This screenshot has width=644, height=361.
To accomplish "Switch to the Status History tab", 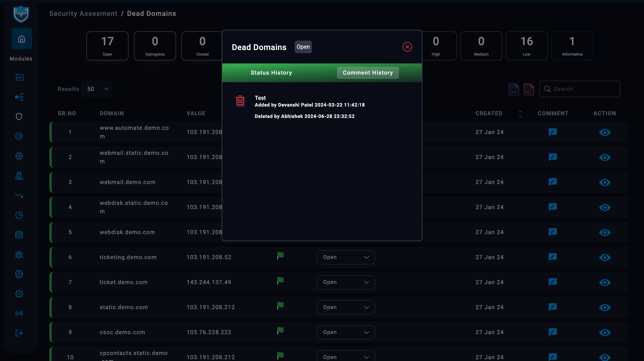I will click(271, 73).
